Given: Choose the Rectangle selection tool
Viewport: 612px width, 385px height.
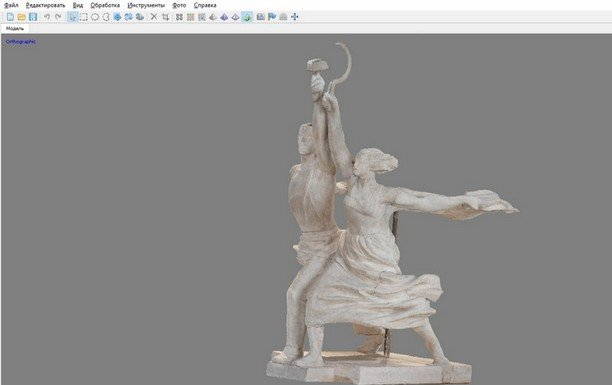Looking at the screenshot, I should pyautogui.click(x=84, y=17).
